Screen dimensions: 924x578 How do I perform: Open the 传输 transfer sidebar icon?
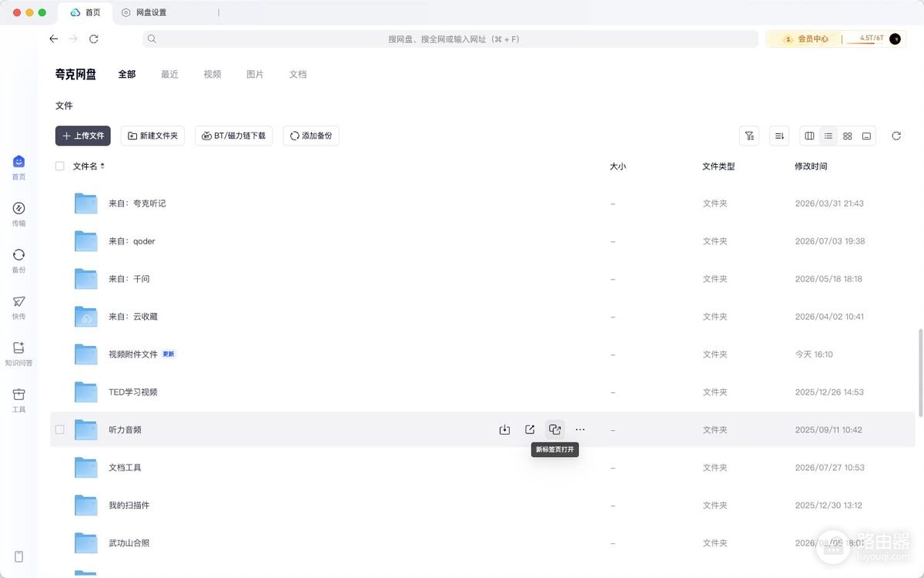pos(18,213)
